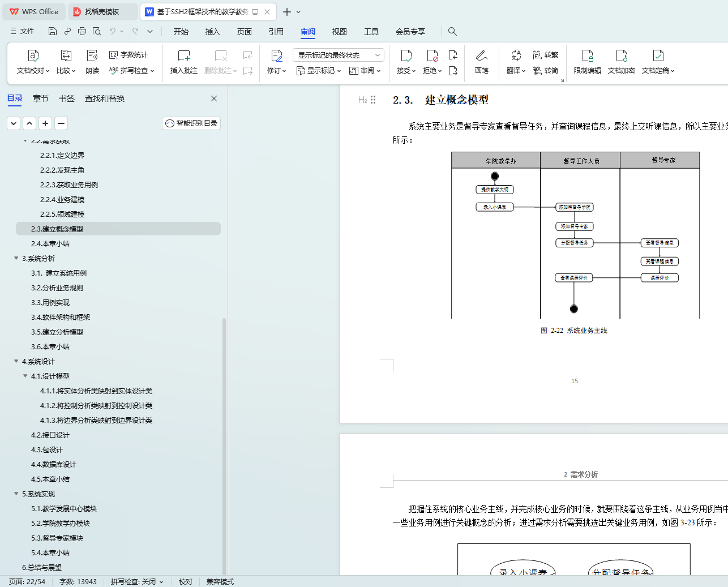Click 字数: 13943 in the status bar

(78, 582)
